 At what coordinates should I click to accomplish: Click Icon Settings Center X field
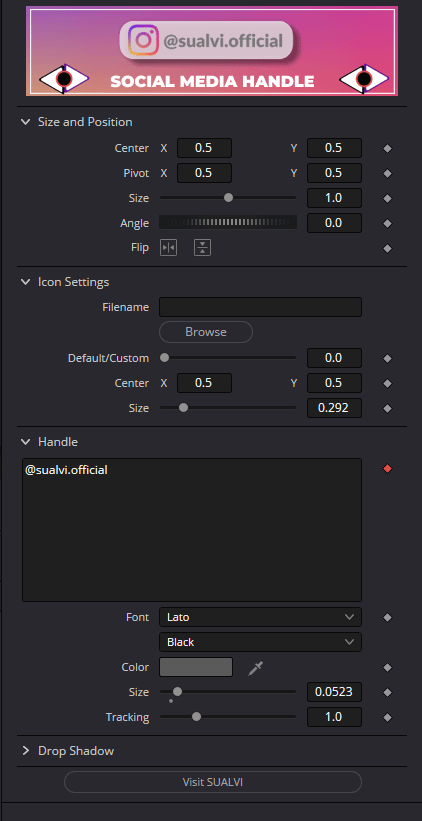click(x=204, y=383)
